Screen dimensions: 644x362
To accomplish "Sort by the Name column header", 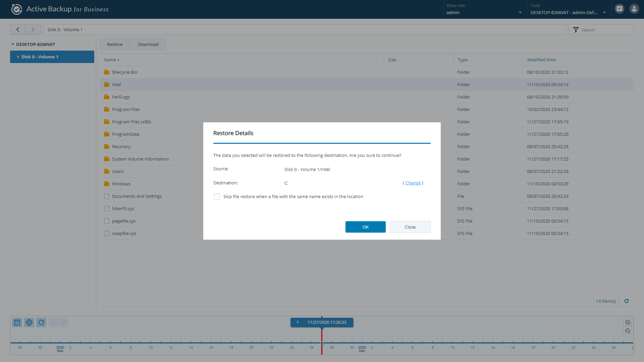I will [x=110, y=60].
